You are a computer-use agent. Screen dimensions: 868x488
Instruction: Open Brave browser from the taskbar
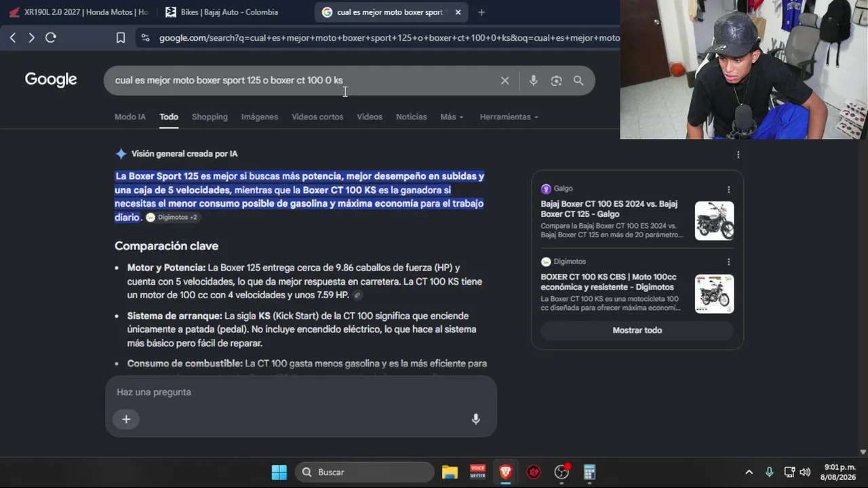tap(506, 472)
